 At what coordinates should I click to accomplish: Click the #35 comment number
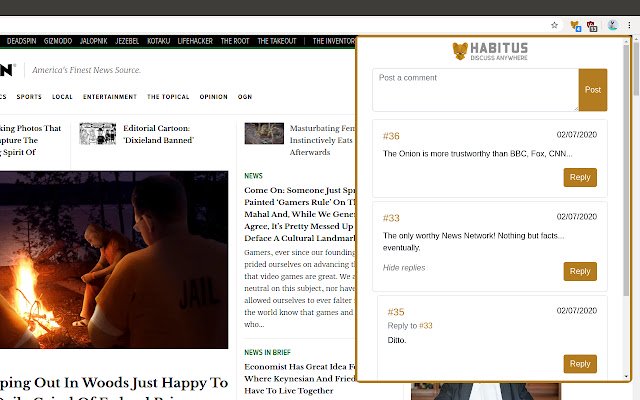[x=396, y=312]
